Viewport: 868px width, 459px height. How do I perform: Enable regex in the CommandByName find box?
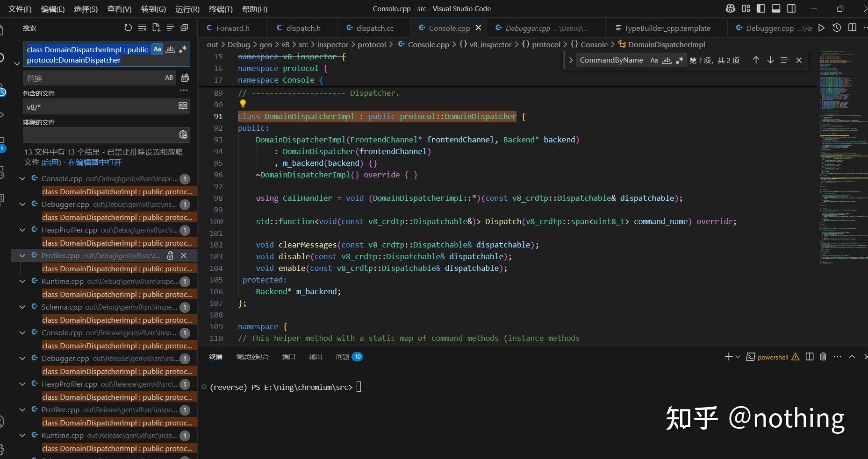(680, 60)
